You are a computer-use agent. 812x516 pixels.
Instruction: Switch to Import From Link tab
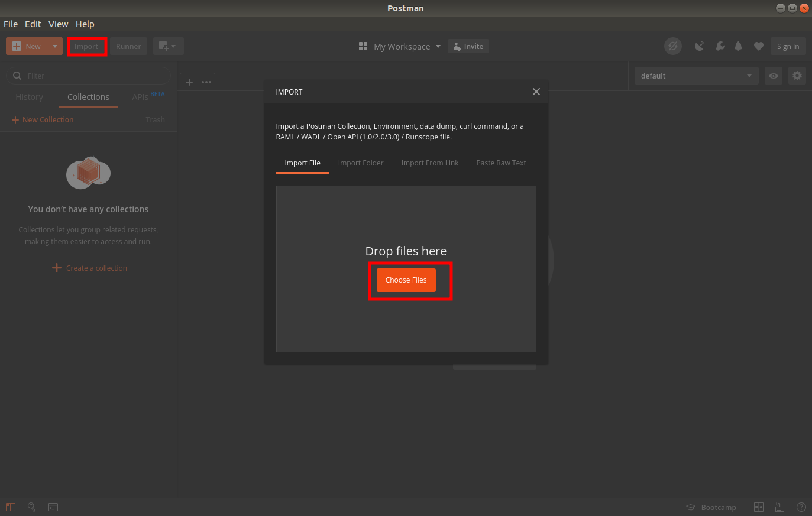pos(430,163)
